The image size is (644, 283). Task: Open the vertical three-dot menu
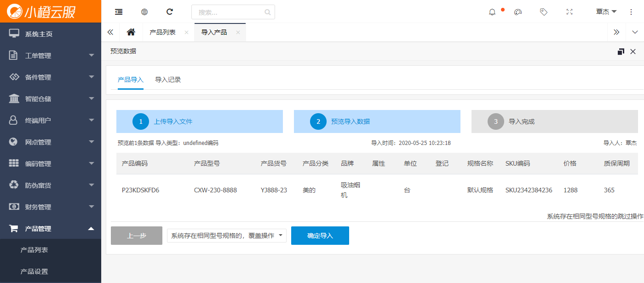point(631,12)
